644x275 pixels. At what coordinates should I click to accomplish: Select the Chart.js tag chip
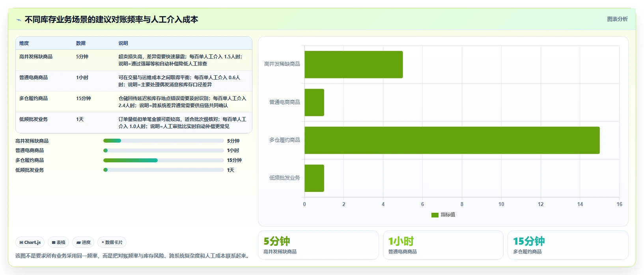30,242
